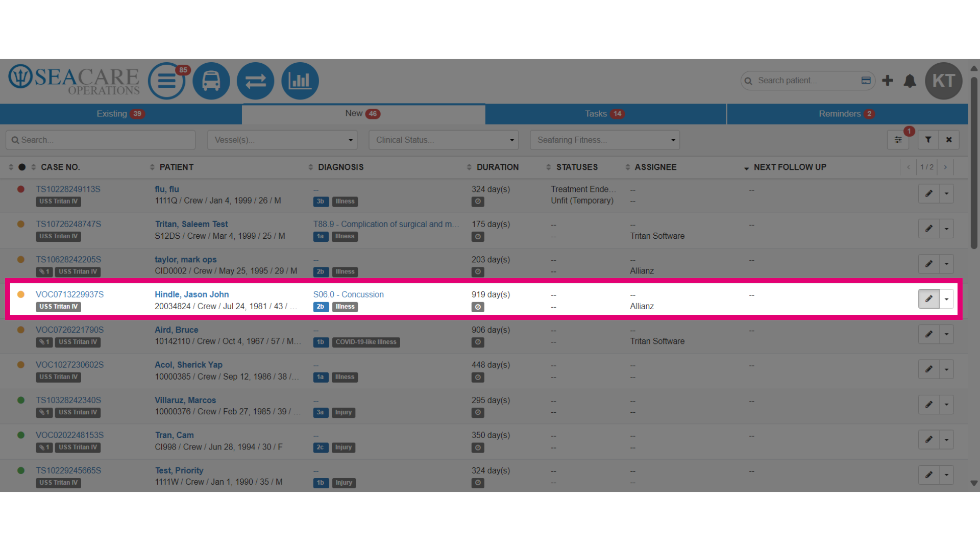Screen dimensions: 980x551
Task: Click the transfer arrows icon
Action: click(x=256, y=81)
